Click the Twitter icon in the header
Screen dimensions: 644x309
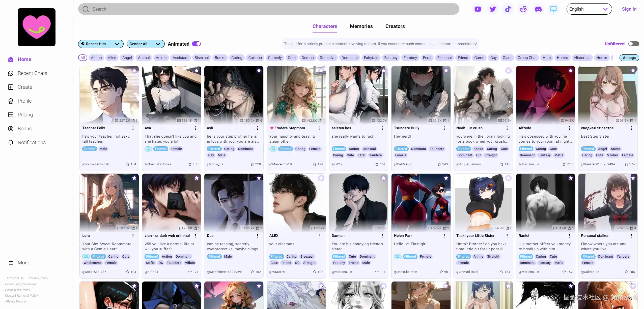493,9
